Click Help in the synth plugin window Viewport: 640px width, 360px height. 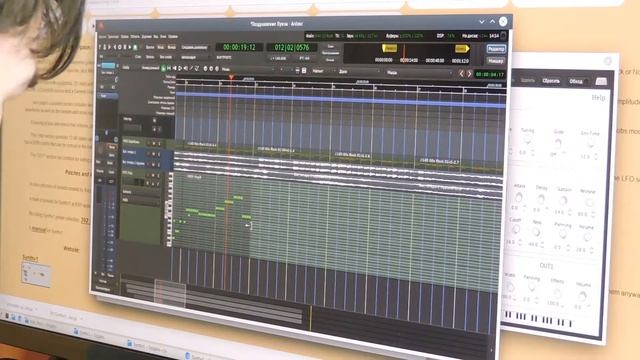pos(598,98)
